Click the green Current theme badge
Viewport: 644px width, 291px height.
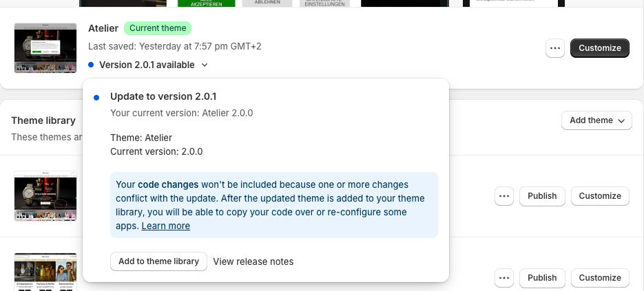pos(158,28)
